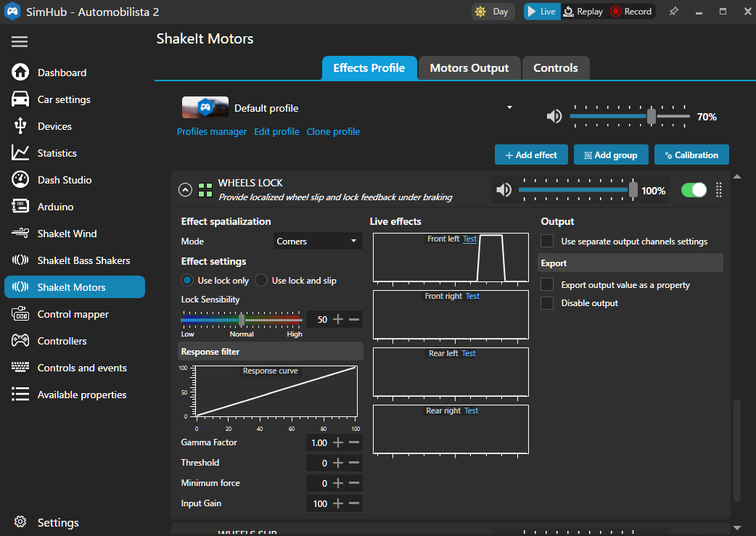Collapse the Wheels Lock effect panel
Screen dimensions: 756x536
(185, 190)
